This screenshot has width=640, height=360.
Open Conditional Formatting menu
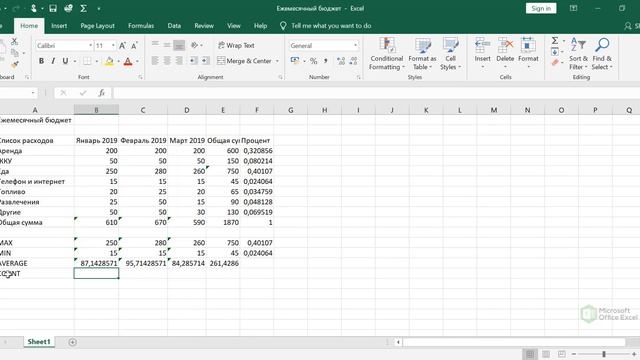(x=387, y=54)
